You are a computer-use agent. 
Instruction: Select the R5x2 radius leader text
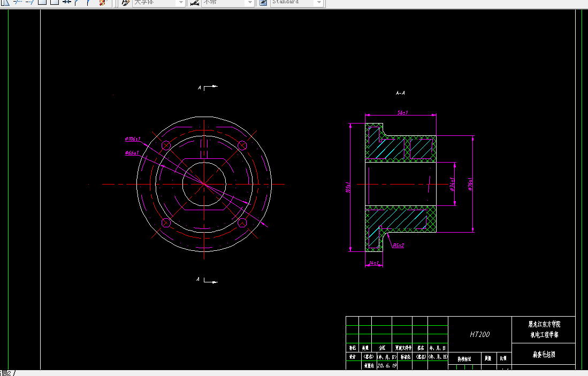click(x=398, y=245)
